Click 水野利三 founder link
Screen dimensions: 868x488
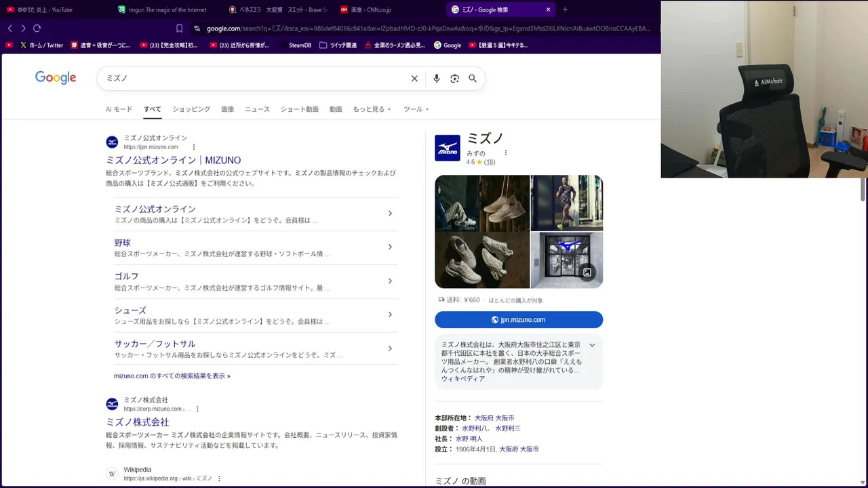pos(508,428)
